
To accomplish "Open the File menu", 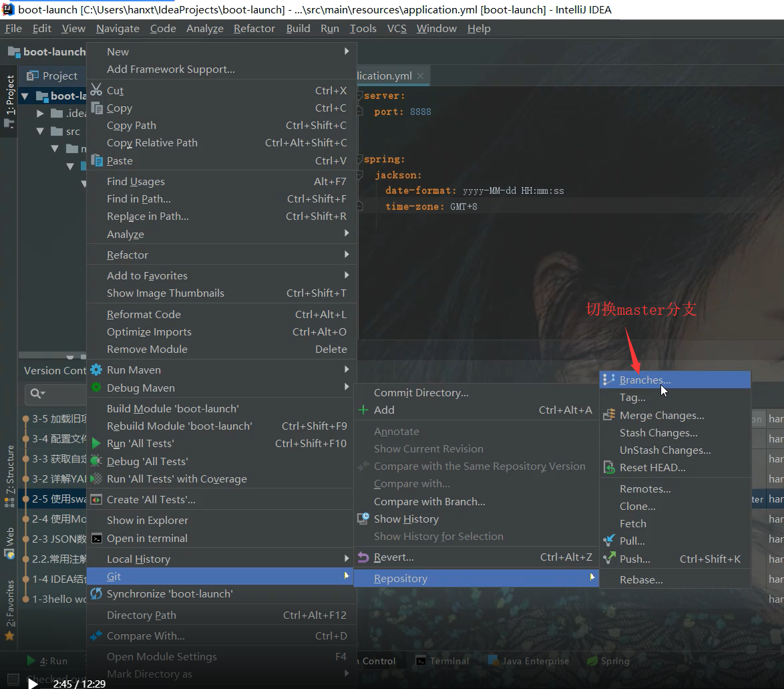I will pyautogui.click(x=13, y=29).
